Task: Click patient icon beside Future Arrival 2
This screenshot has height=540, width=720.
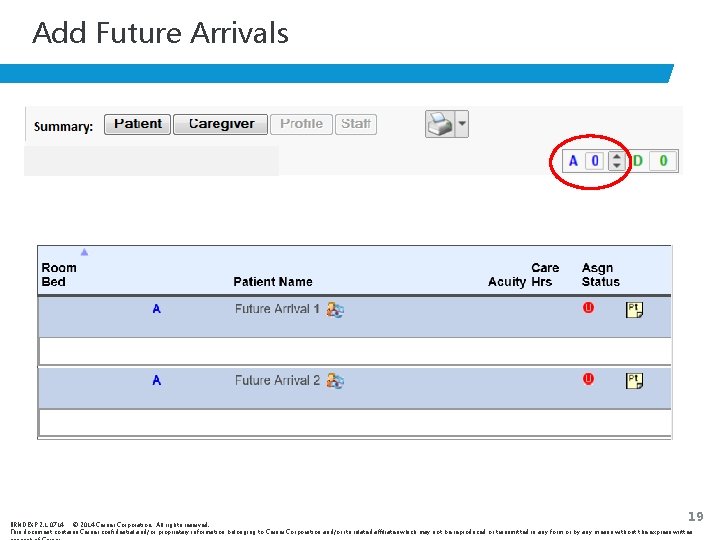Action: [x=335, y=381]
